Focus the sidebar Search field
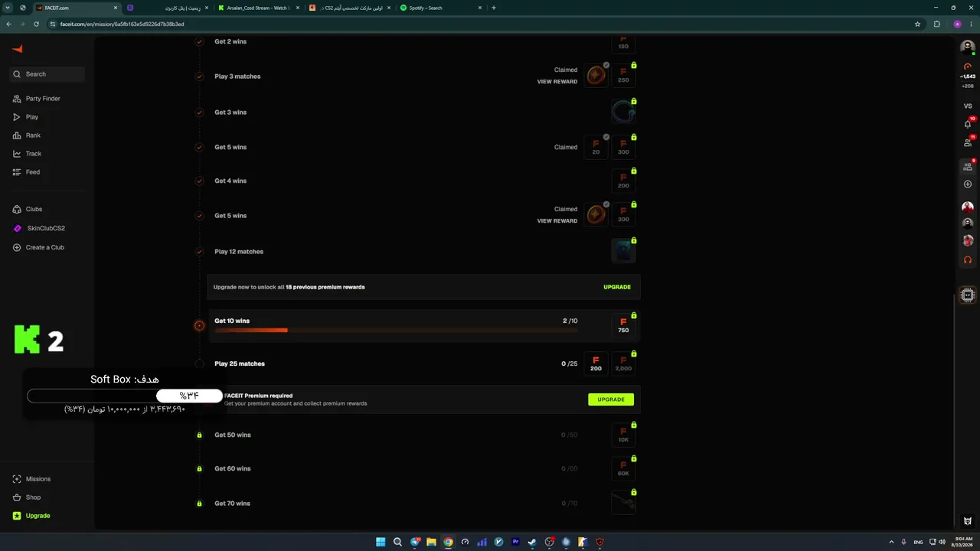The width and height of the screenshot is (980, 551). (x=47, y=74)
